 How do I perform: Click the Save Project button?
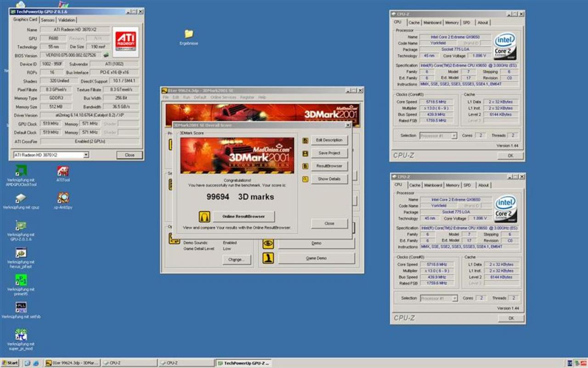329,153
